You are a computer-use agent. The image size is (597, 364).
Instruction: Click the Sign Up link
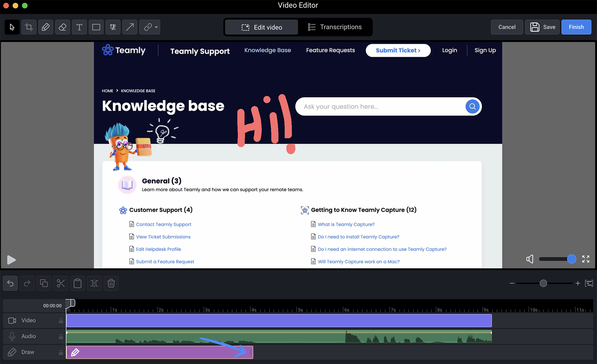pyautogui.click(x=485, y=50)
